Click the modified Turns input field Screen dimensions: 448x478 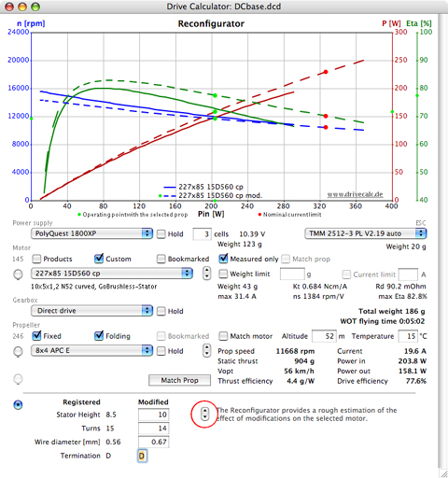coord(154,429)
